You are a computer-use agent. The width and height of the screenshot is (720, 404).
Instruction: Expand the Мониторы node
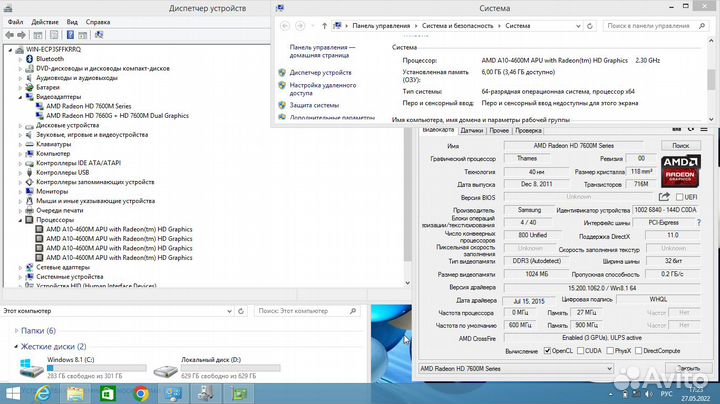coord(21,191)
